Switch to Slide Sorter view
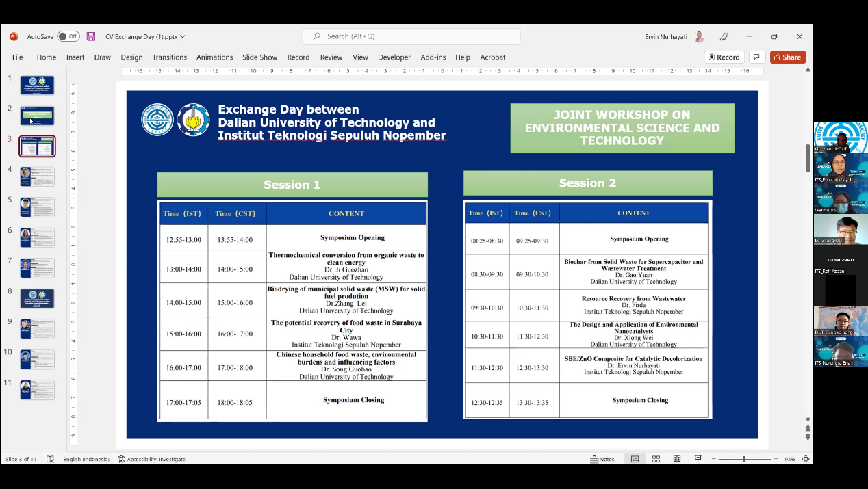Screen dimensions: 868x489 [656, 459]
